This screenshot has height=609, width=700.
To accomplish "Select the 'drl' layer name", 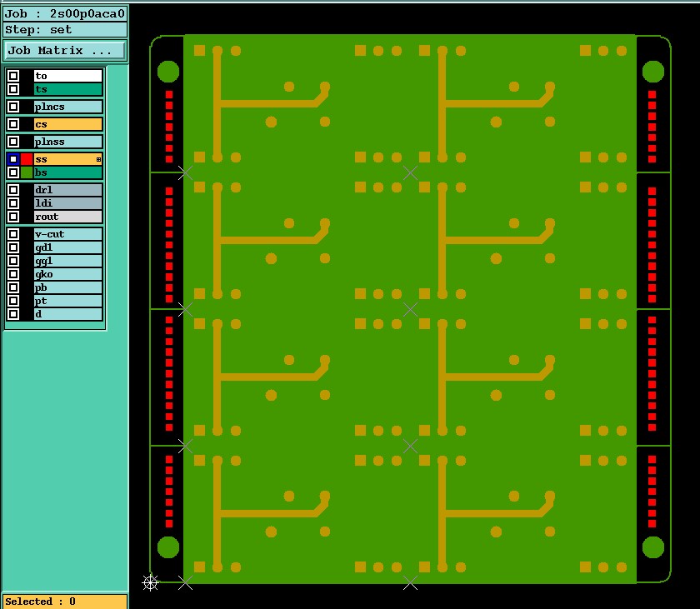I will (x=67, y=190).
